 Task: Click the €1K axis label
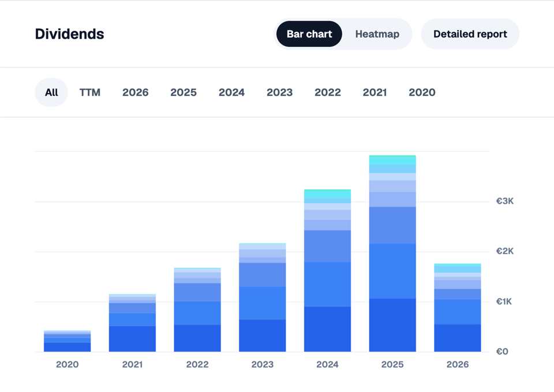click(x=504, y=301)
